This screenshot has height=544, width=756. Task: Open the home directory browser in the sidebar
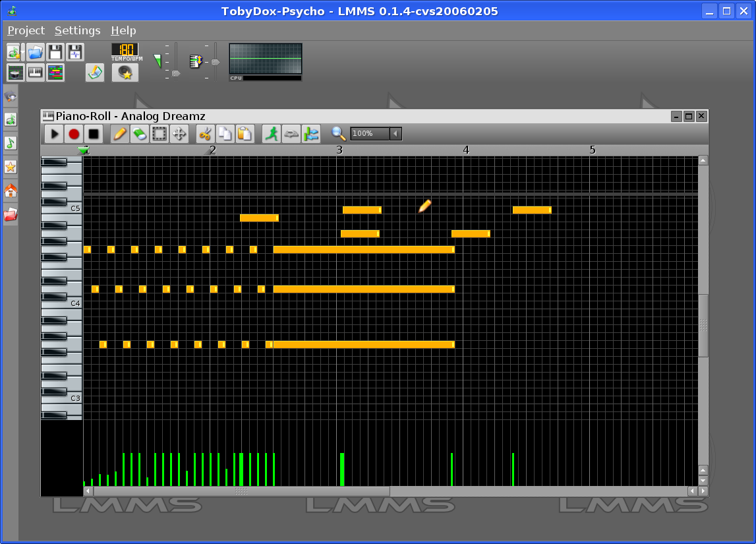[11, 191]
